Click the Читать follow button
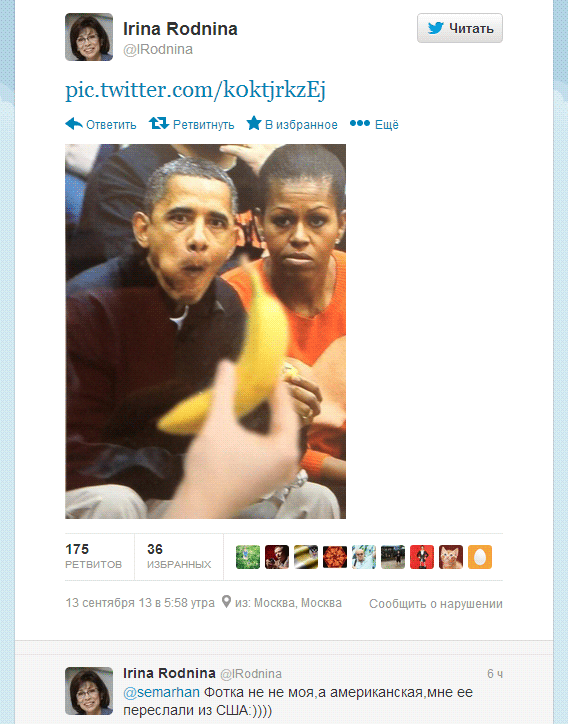This screenshot has width=568, height=724. tap(459, 28)
